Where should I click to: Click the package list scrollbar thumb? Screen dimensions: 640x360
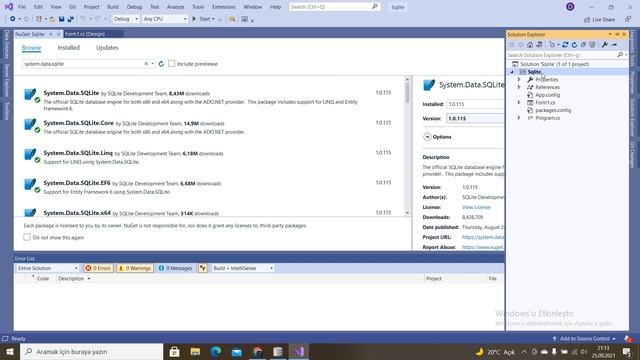tap(407, 93)
